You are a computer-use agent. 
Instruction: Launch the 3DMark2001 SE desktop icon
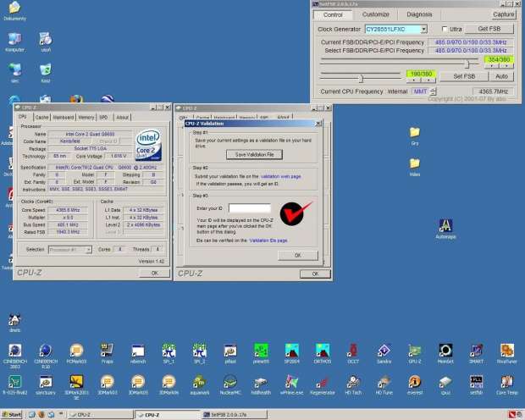[76, 382]
